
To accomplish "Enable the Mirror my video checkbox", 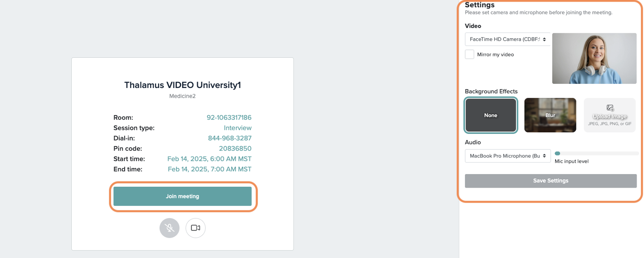I will point(470,55).
